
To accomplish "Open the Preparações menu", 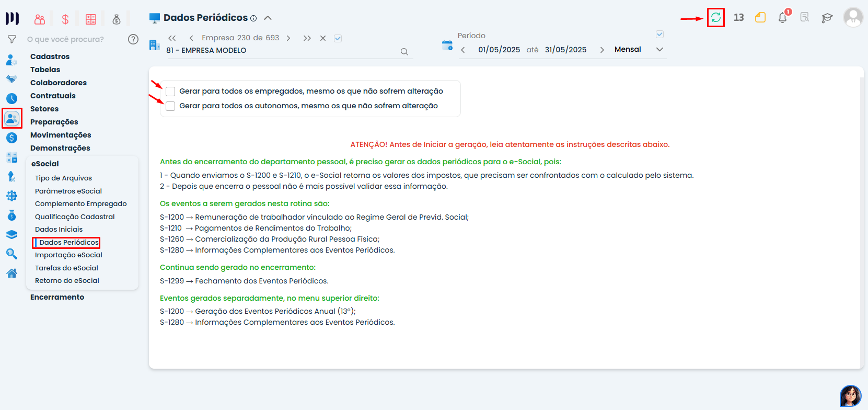I will [54, 122].
